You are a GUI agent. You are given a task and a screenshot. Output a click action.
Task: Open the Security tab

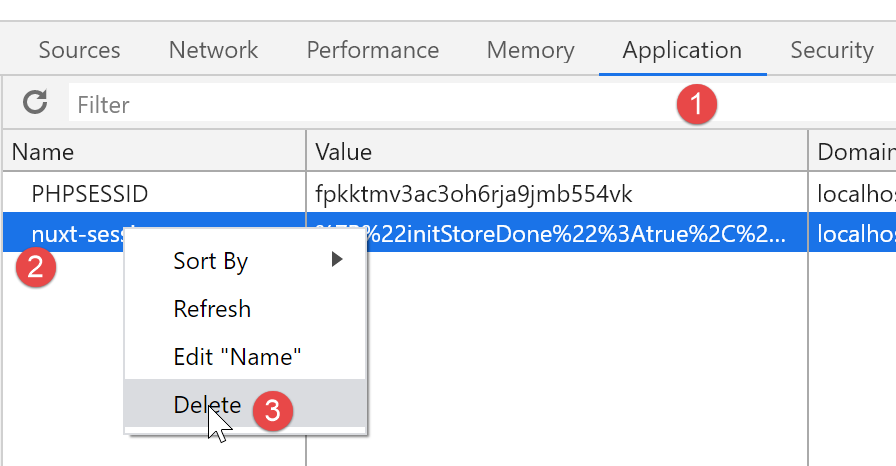[831, 50]
